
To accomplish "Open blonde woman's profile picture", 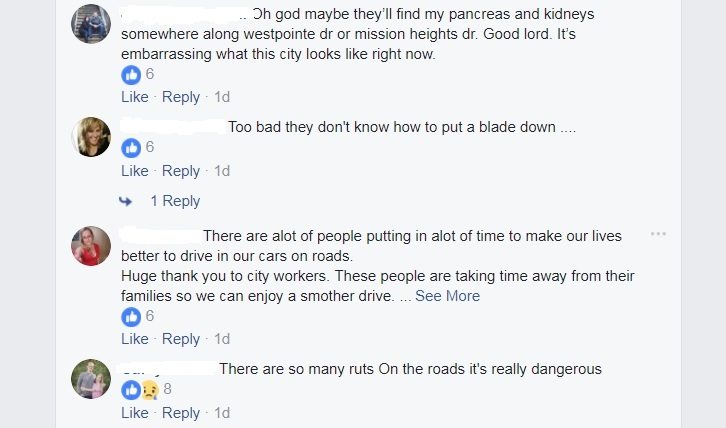I will 91,137.
